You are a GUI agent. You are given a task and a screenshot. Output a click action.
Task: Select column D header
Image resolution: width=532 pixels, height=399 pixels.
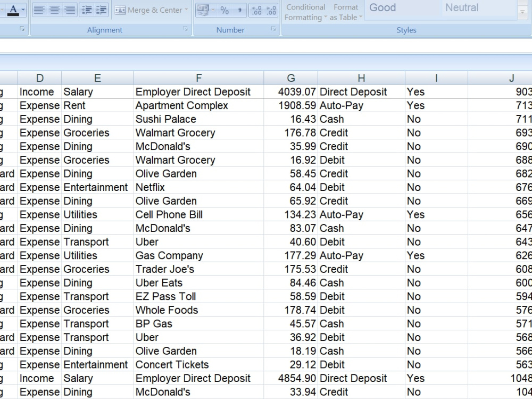40,78
